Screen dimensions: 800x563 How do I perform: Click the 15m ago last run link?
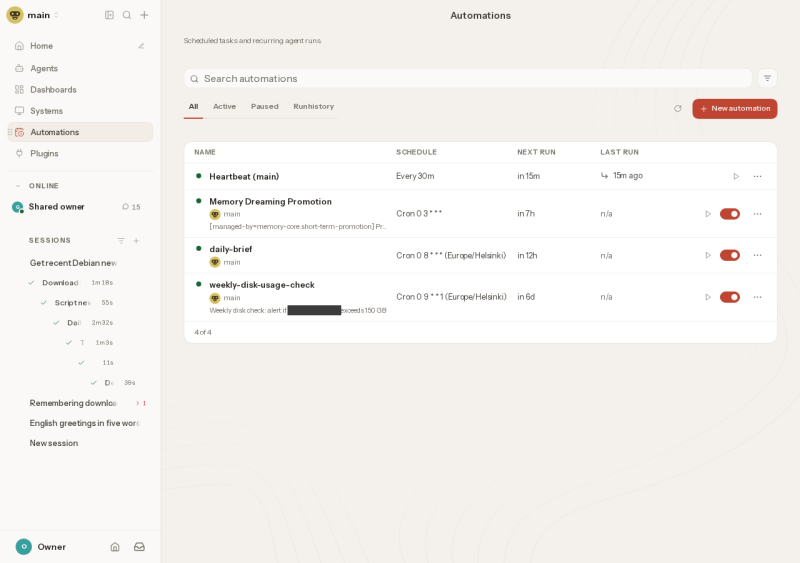point(622,176)
